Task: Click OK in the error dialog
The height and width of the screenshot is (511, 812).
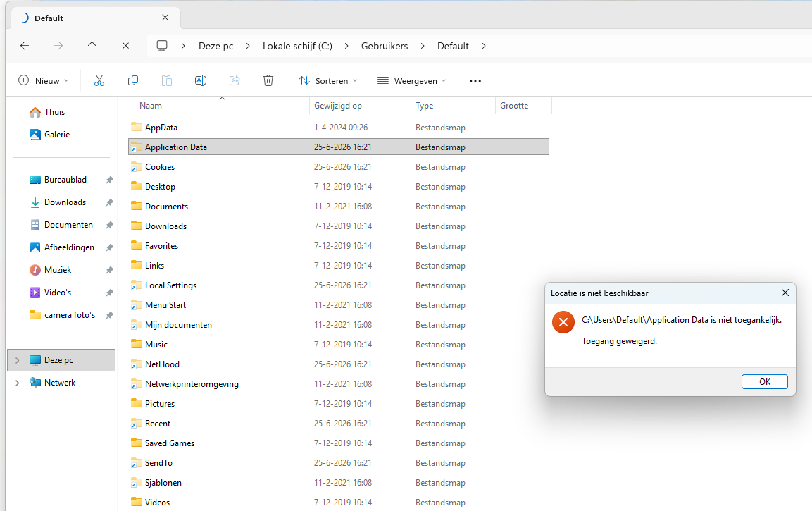Action: [764, 381]
